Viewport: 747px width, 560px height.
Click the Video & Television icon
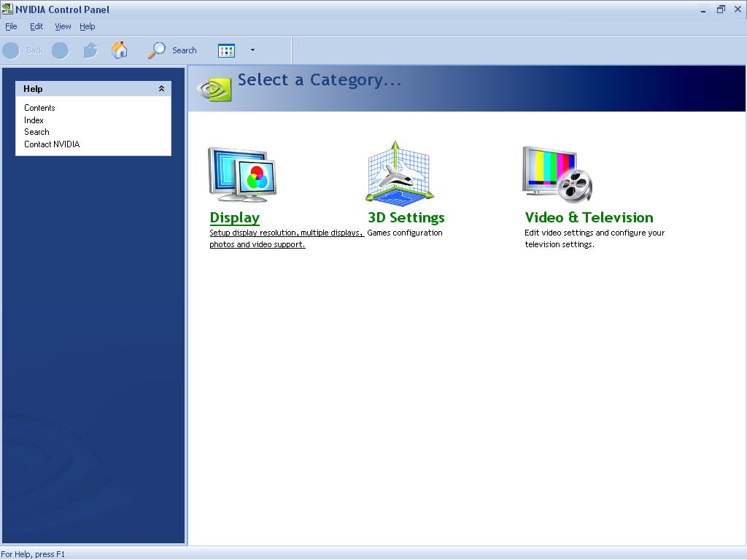[557, 174]
